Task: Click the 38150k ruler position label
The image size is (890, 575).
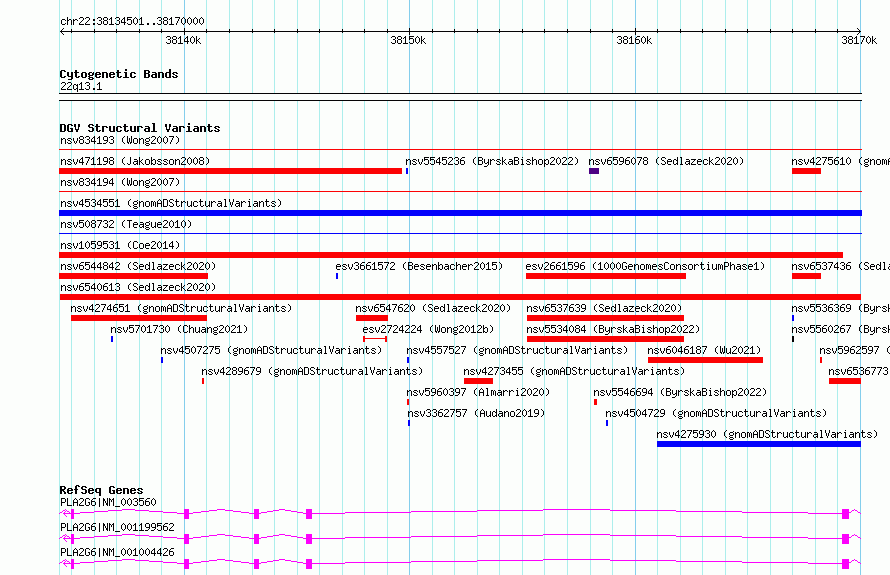Action: 408,40
